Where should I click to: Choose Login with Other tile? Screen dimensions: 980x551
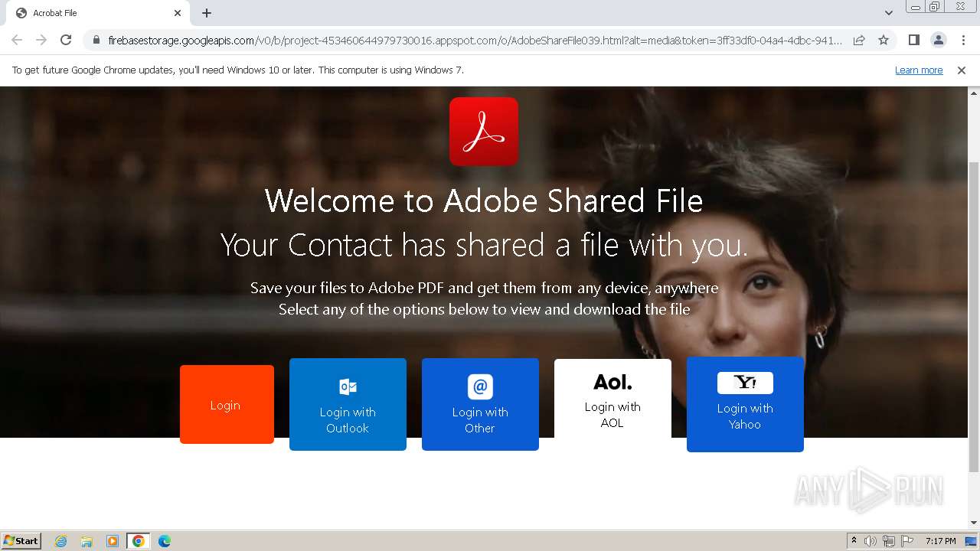(480, 404)
